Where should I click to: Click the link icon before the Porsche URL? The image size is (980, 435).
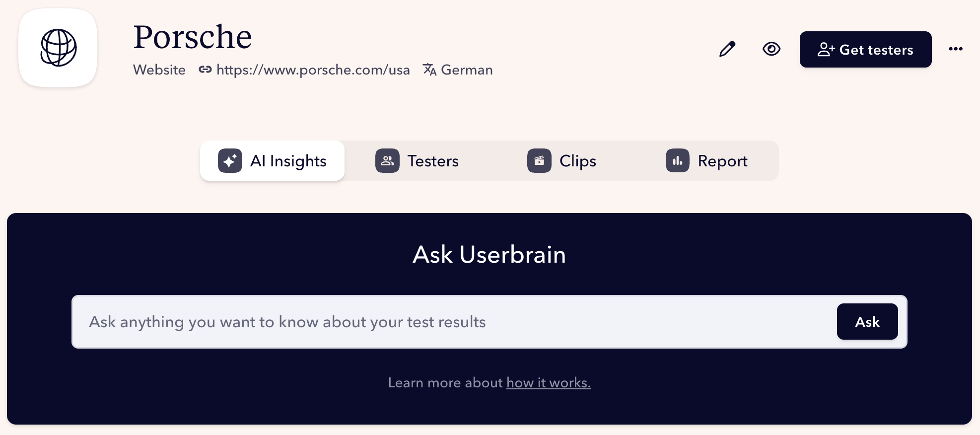205,70
